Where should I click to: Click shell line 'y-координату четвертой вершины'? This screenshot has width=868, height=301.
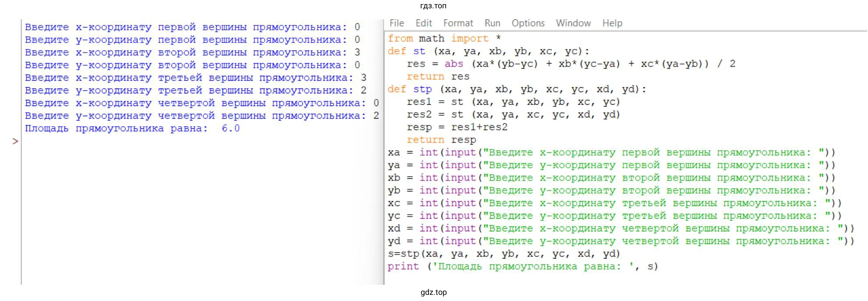click(x=202, y=116)
